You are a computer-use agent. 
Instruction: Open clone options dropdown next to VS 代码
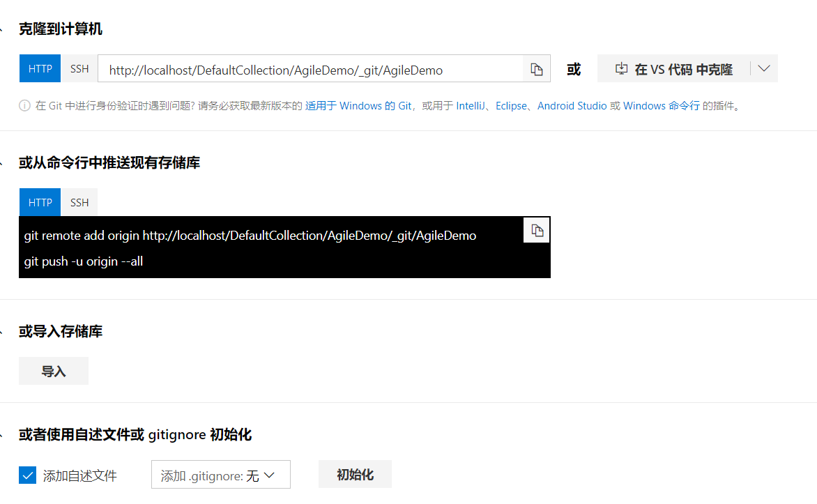point(763,68)
